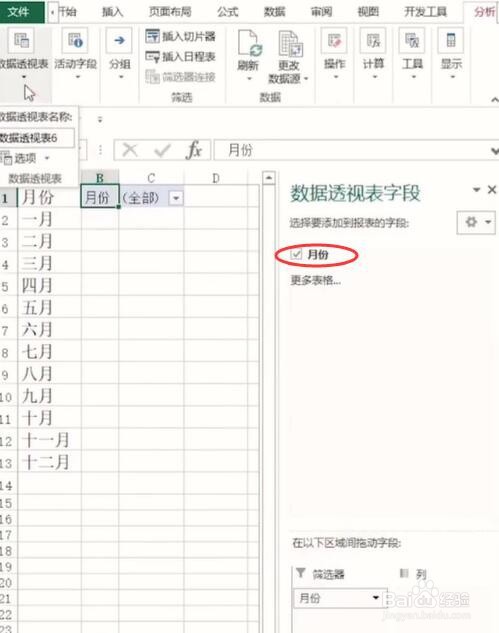Expand the 分组 dropdown arrow
The height and width of the screenshot is (633, 499).
(121, 77)
